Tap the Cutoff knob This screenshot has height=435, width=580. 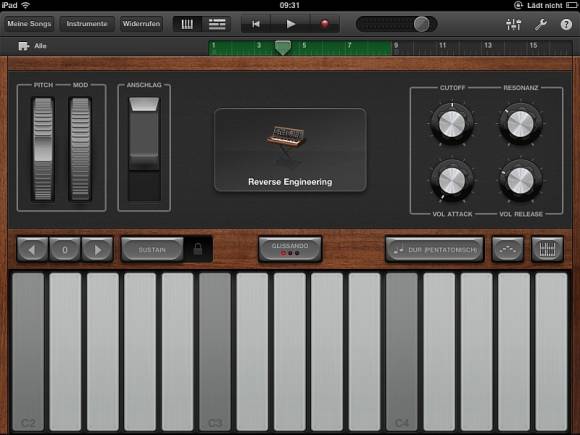[452, 124]
